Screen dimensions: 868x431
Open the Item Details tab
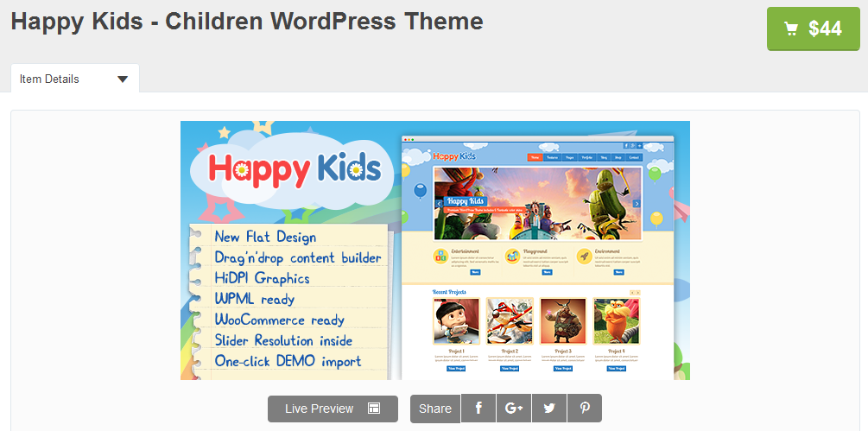75,79
